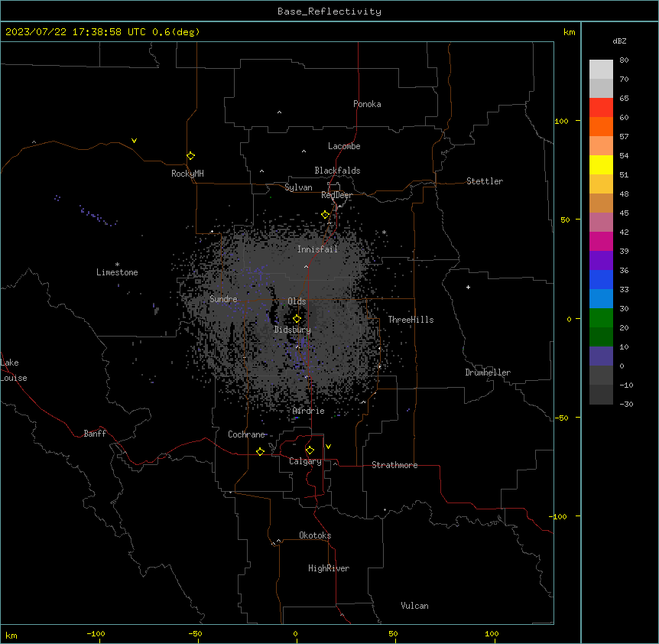This screenshot has height=644, width=659.
Task: Select the yellow 54 dBZ color swatch
Action: click(601, 164)
